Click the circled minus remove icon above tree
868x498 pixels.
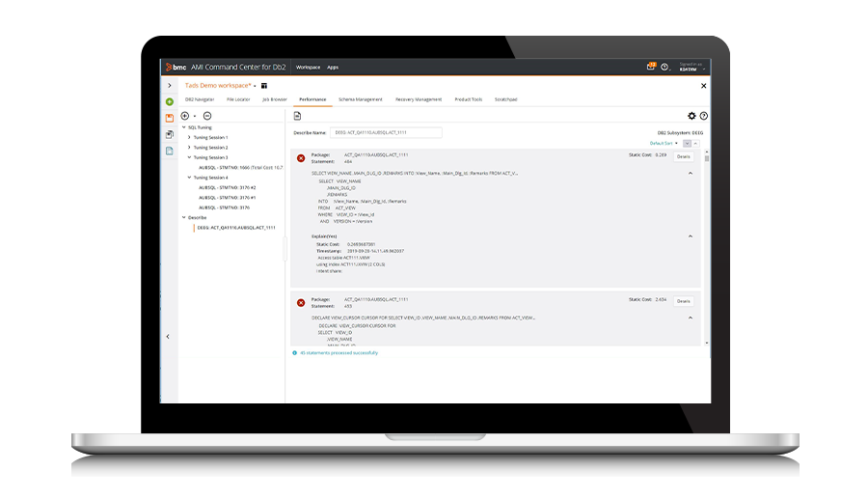click(207, 116)
